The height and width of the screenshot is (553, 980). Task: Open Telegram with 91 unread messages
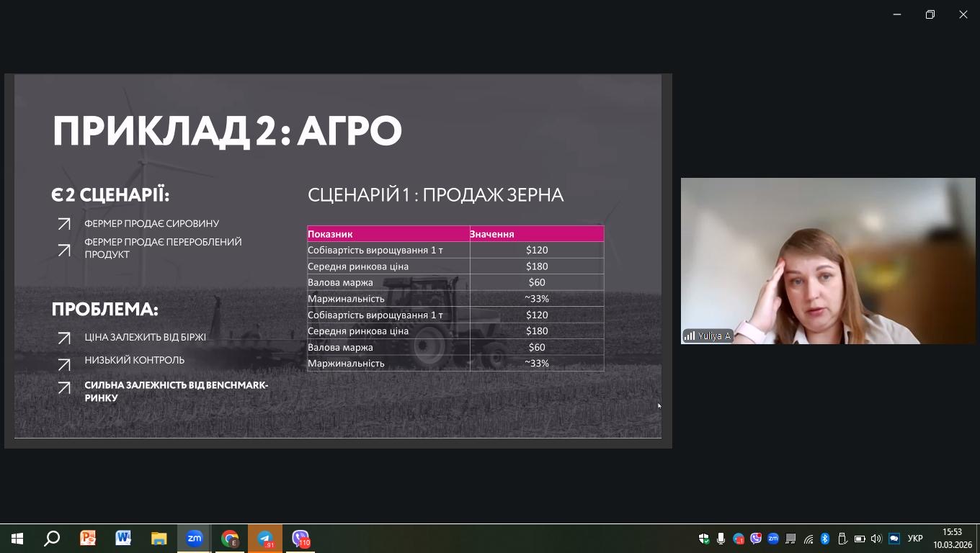click(265, 539)
